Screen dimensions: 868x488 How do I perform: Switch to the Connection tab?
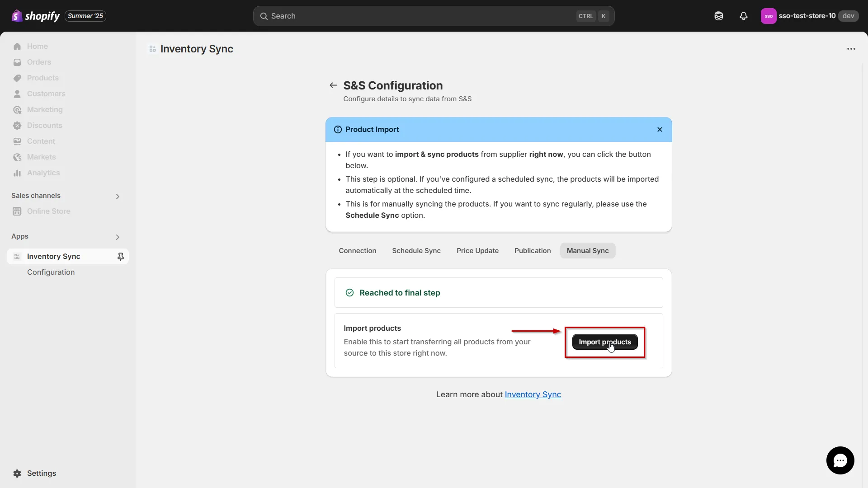[x=357, y=251]
